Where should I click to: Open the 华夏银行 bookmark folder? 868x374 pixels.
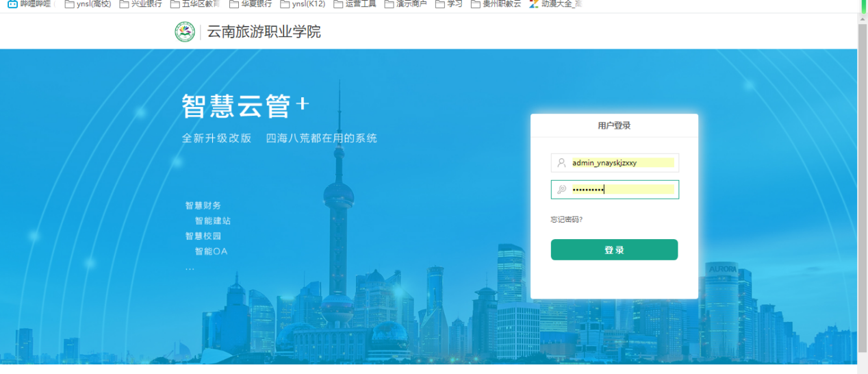(251, 4)
